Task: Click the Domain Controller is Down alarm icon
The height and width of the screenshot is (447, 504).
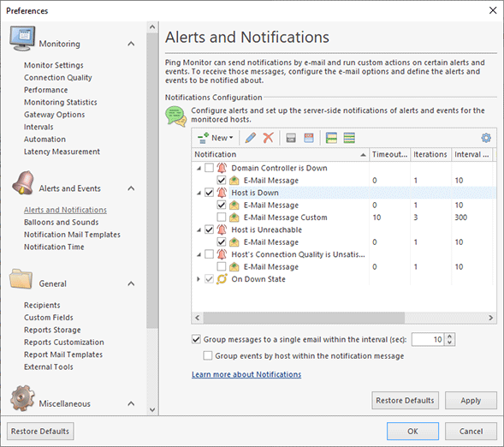Action: tap(222, 168)
